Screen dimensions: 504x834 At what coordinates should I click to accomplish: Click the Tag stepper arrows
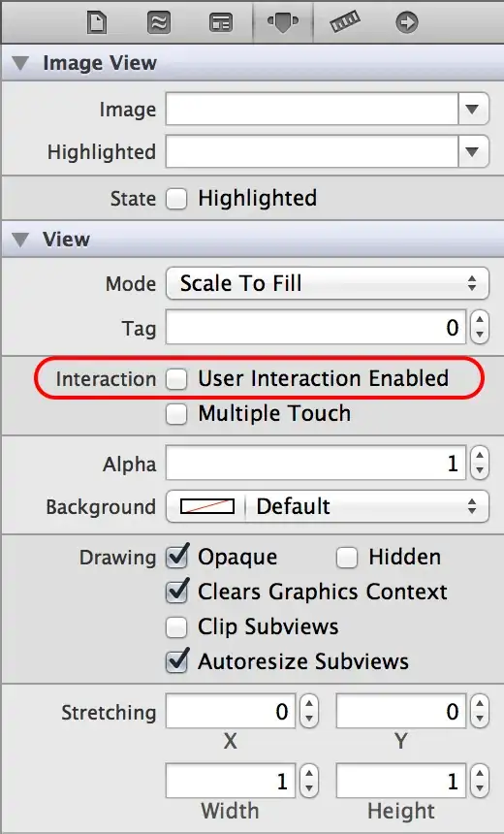(480, 328)
